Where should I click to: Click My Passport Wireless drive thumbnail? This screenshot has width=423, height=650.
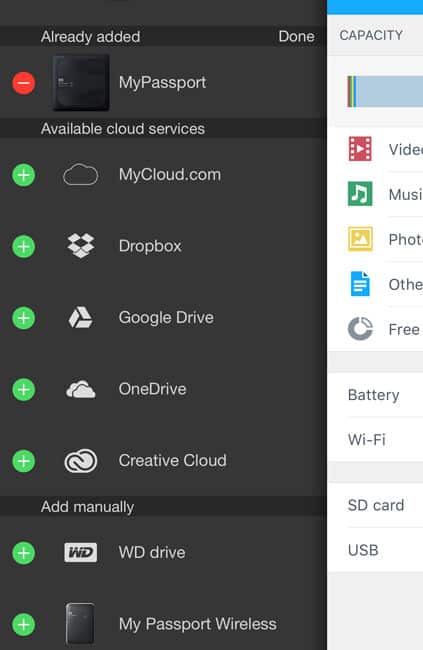(80, 623)
